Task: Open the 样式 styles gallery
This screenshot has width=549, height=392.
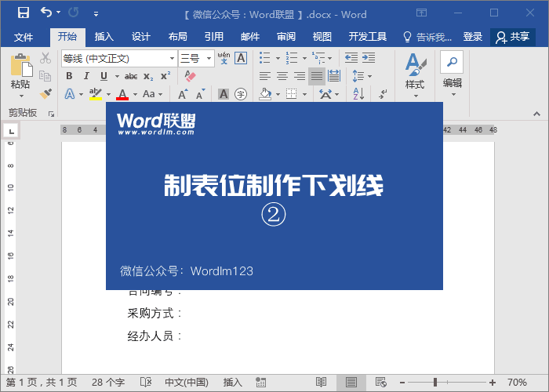Action: tap(415, 74)
